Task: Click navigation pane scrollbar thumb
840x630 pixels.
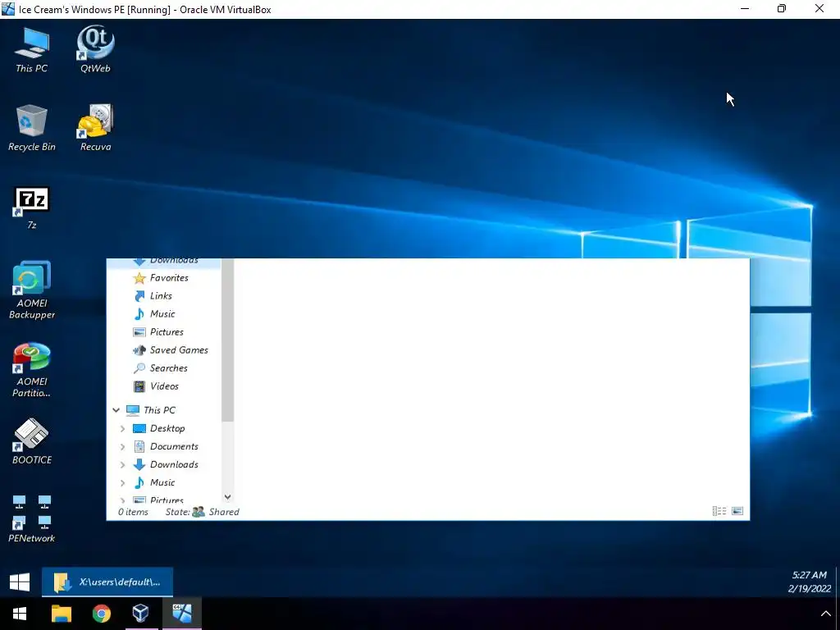Action: [x=228, y=340]
